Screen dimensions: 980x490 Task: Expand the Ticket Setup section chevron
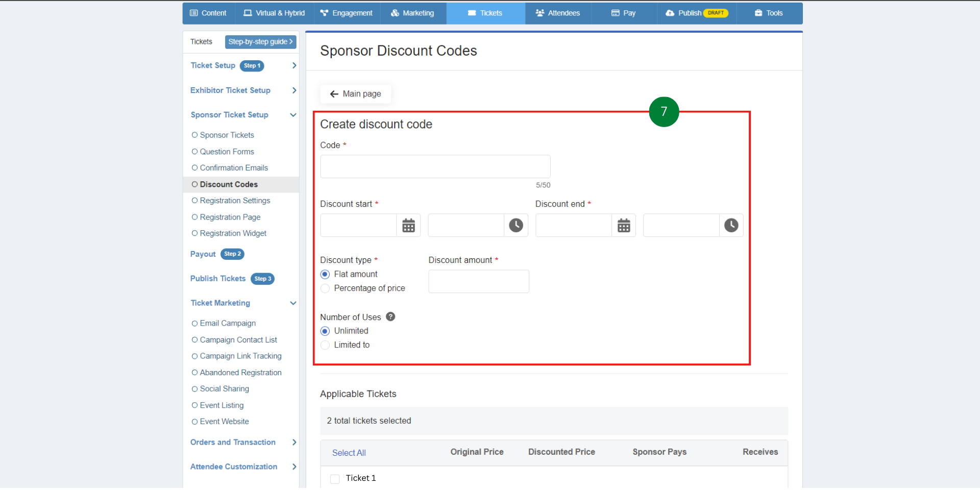point(294,65)
